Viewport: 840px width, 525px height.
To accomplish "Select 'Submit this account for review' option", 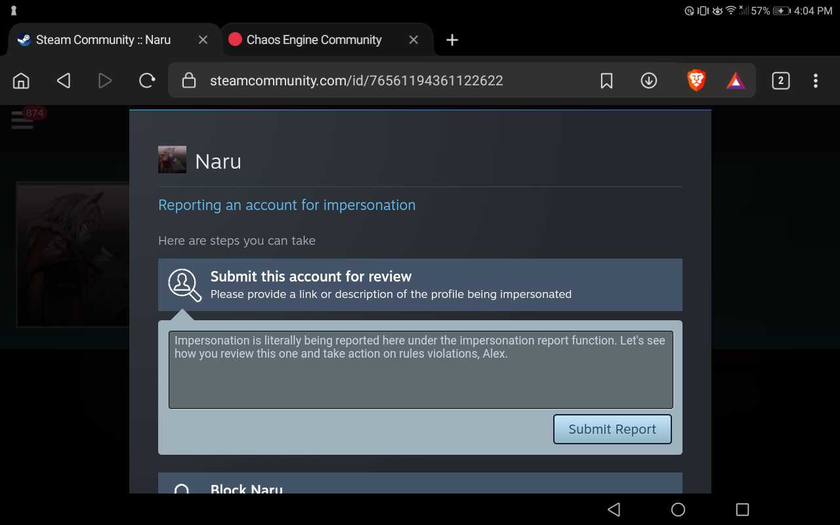I will pyautogui.click(x=420, y=284).
